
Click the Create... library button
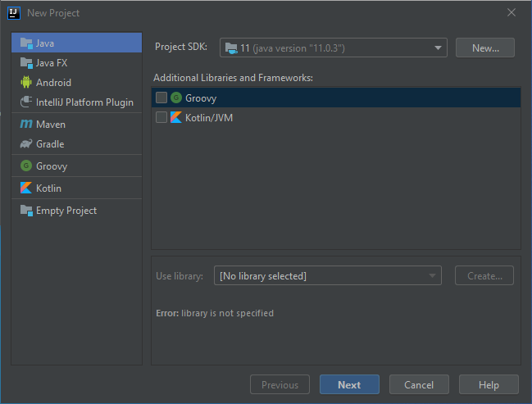point(484,276)
